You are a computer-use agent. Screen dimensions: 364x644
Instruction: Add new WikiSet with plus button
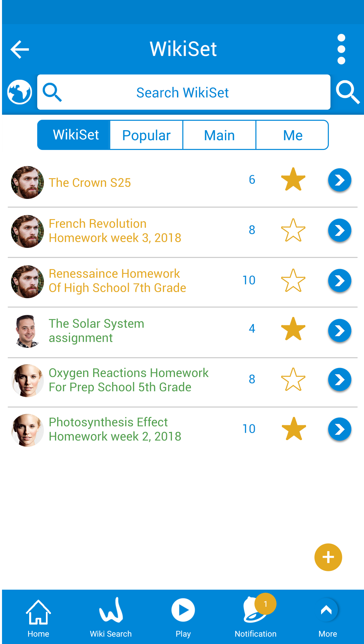[328, 557]
